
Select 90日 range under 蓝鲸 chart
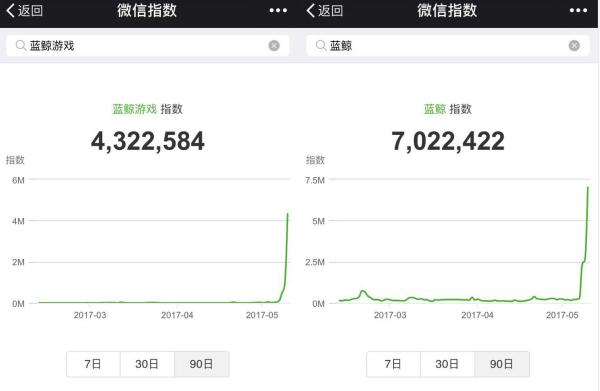pos(502,364)
